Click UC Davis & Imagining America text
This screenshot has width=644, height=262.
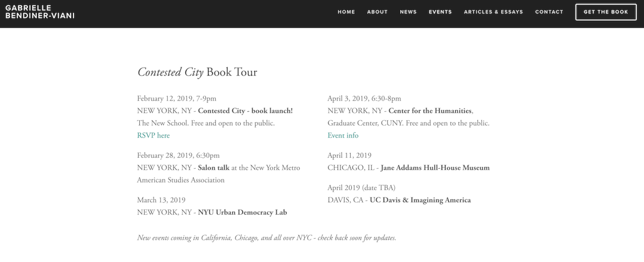pyautogui.click(x=420, y=200)
